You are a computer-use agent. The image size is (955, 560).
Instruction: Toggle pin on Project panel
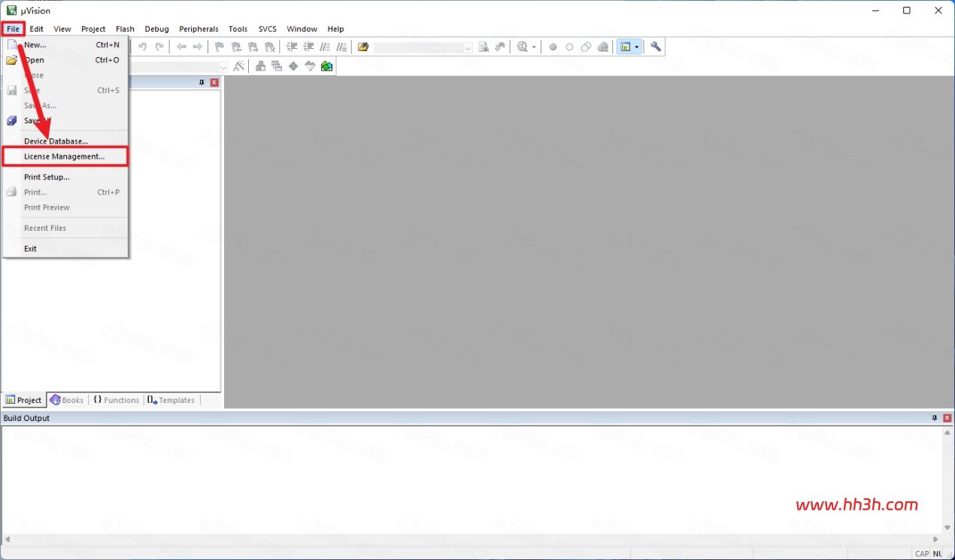pos(202,83)
